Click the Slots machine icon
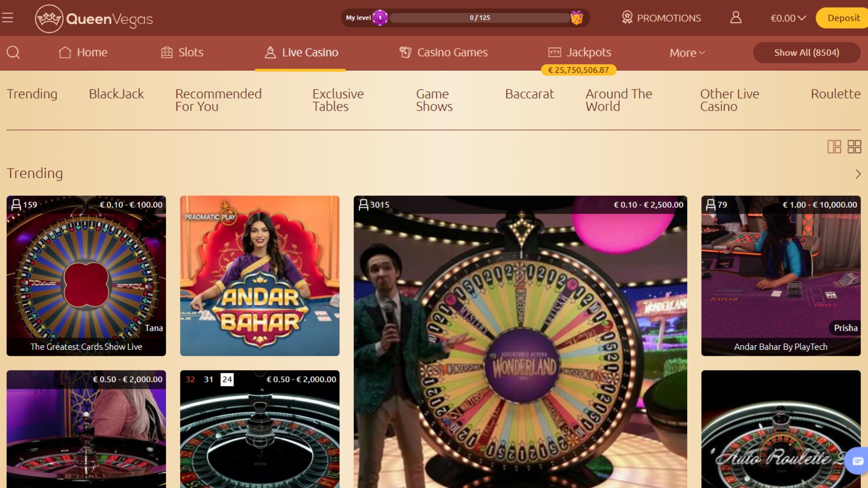 (x=167, y=52)
